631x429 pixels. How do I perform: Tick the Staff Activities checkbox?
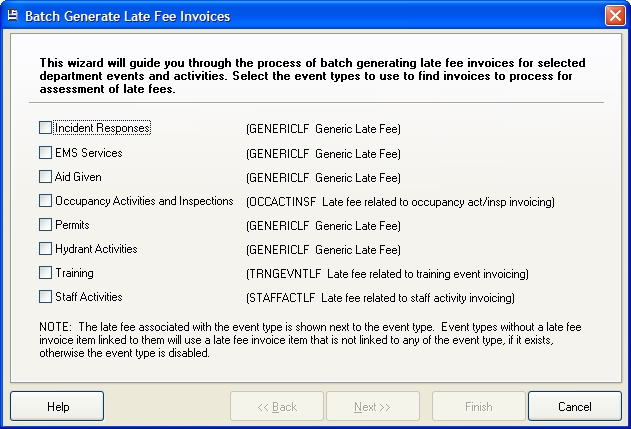coord(45,297)
